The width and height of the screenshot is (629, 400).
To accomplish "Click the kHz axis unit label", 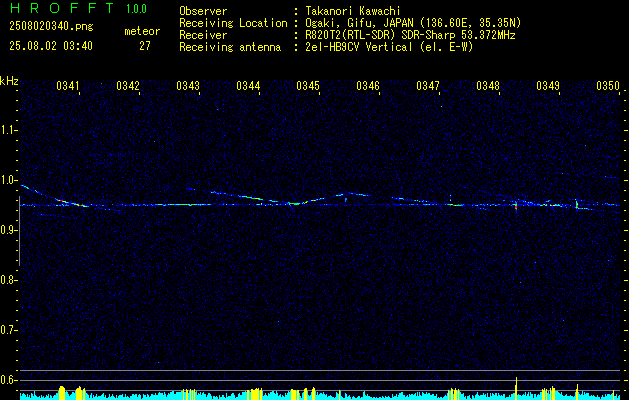I will (x=9, y=81).
